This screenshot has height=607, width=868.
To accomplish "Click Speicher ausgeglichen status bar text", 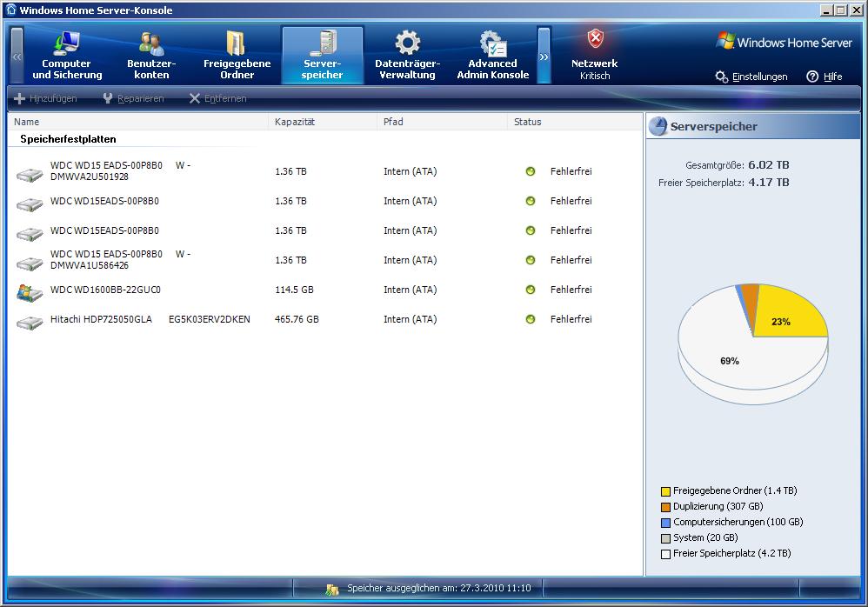I will pos(439,588).
